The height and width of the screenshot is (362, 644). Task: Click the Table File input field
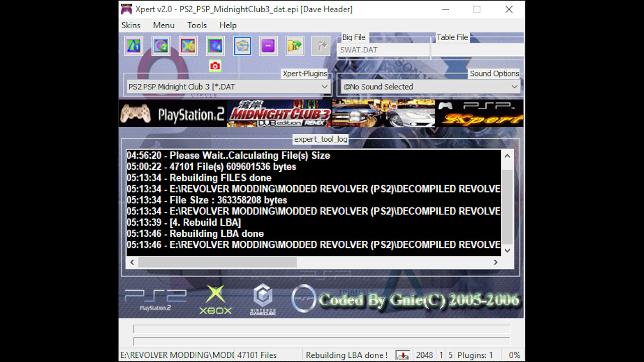pos(477,50)
